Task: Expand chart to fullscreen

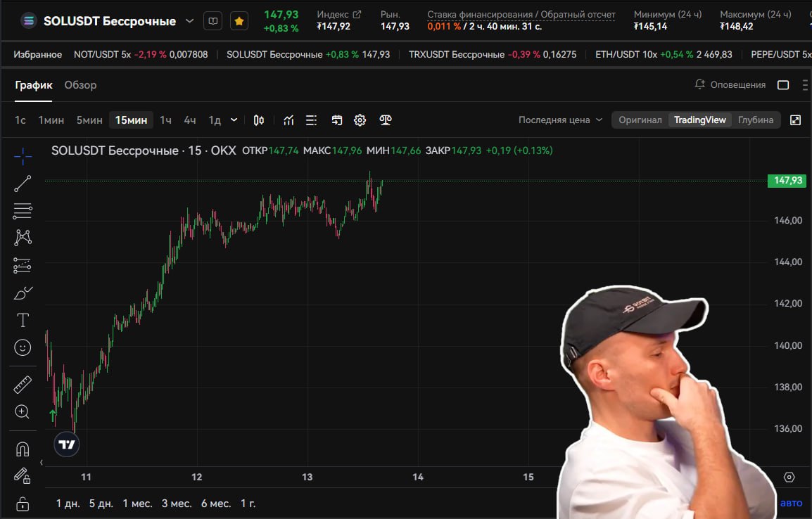Action: (x=795, y=120)
